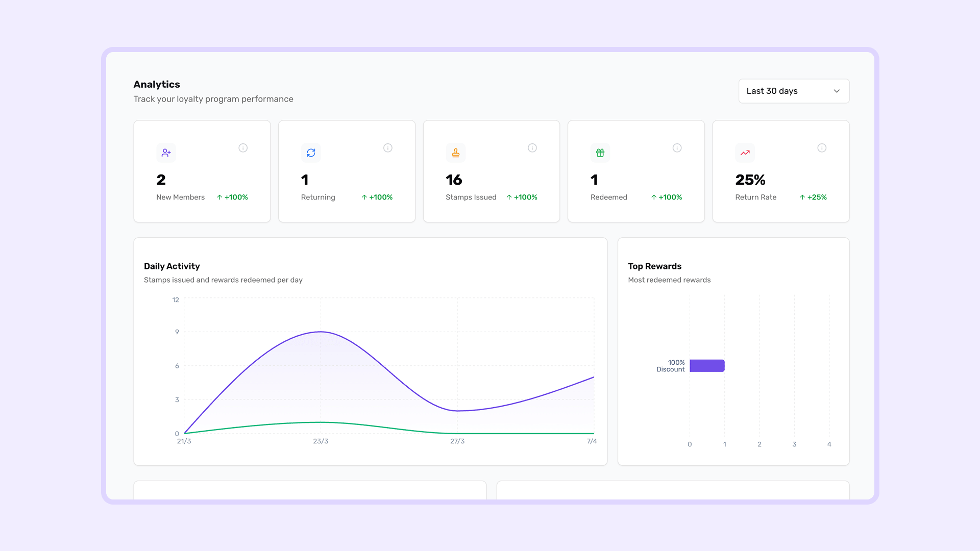Click the +25% change on Return Rate
The image size is (980, 551).
pos(813,197)
